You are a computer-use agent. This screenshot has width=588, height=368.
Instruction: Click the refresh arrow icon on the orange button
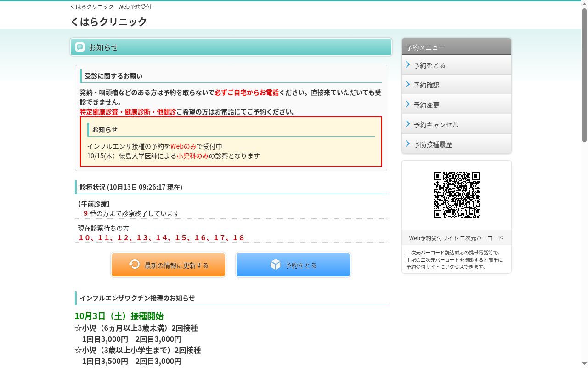click(134, 264)
